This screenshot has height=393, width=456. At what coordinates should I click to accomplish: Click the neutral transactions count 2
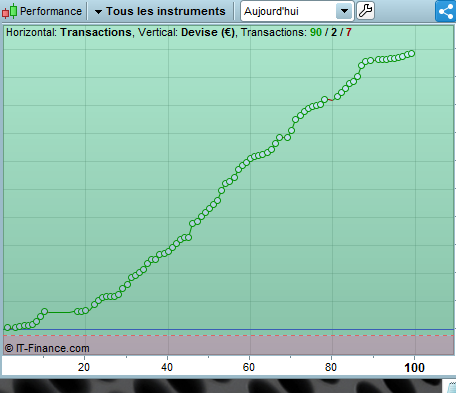334,32
